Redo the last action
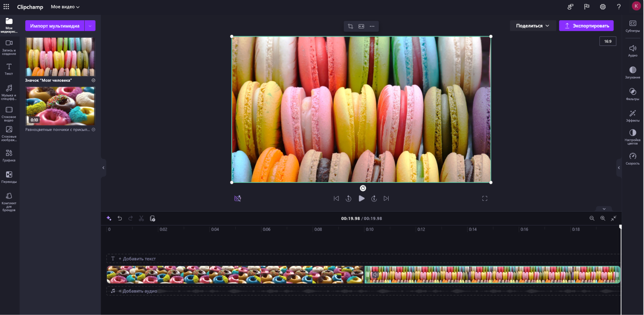The width and height of the screenshot is (644, 315). click(x=131, y=218)
